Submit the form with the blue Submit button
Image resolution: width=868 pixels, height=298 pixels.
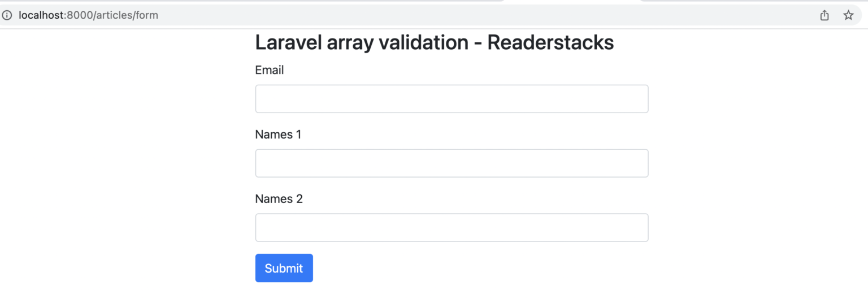coord(284,268)
